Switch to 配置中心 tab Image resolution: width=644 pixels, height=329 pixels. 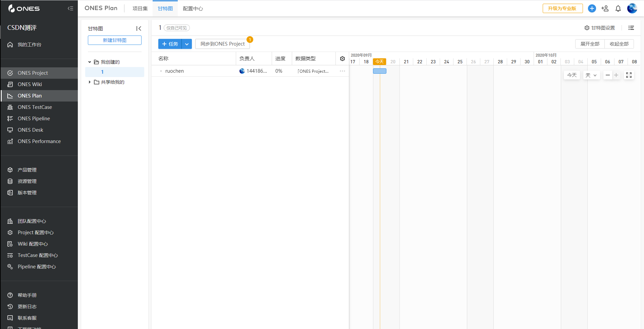pyautogui.click(x=193, y=8)
